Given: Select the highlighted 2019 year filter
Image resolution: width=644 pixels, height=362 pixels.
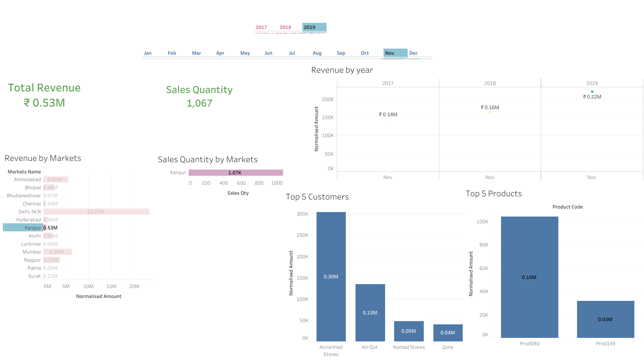Looking at the screenshot, I should pos(314,27).
